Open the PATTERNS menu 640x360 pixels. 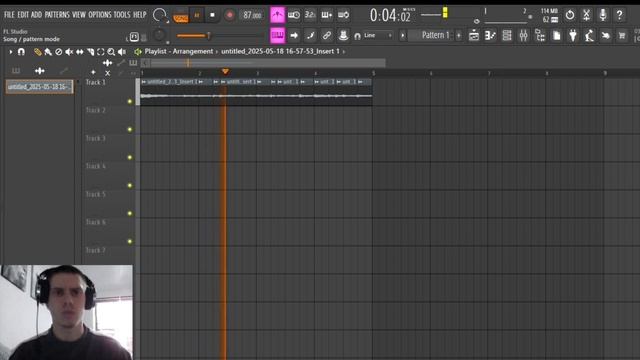[57, 15]
